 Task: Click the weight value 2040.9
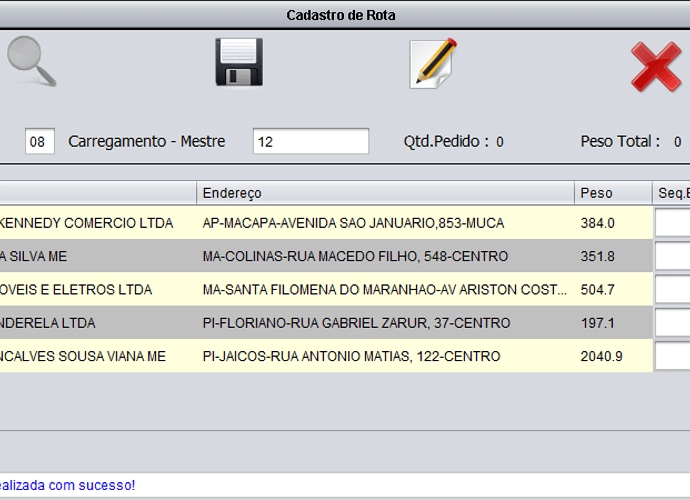(601, 356)
